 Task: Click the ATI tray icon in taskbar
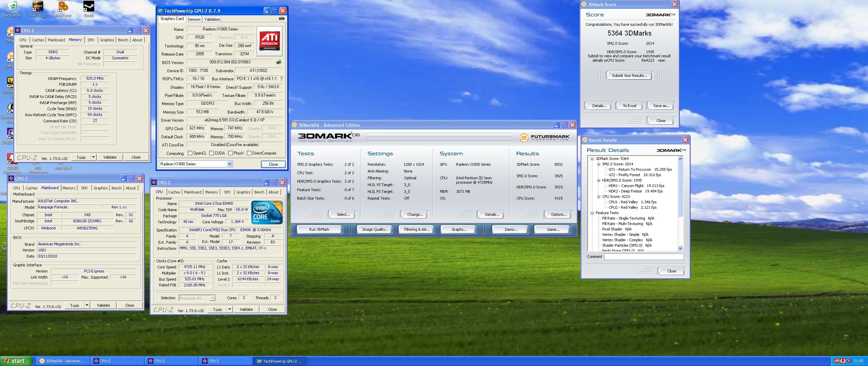pyautogui.click(x=837, y=361)
